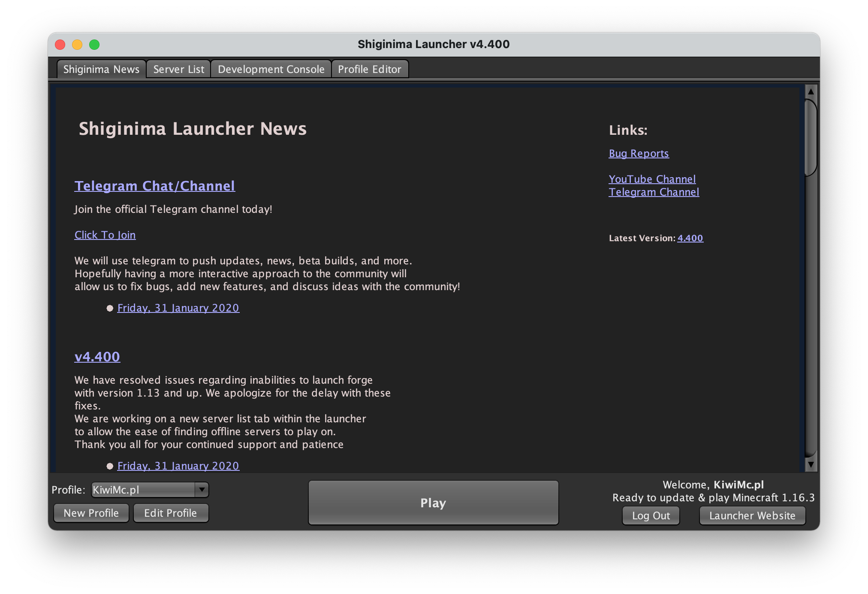Click the vertical scrollbar thumb

click(x=811, y=137)
